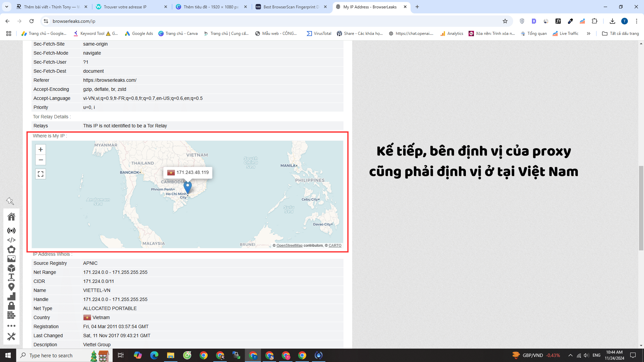Expand hidden system tray icons
Viewport: 644px width, 362px height.
pyautogui.click(x=570, y=355)
